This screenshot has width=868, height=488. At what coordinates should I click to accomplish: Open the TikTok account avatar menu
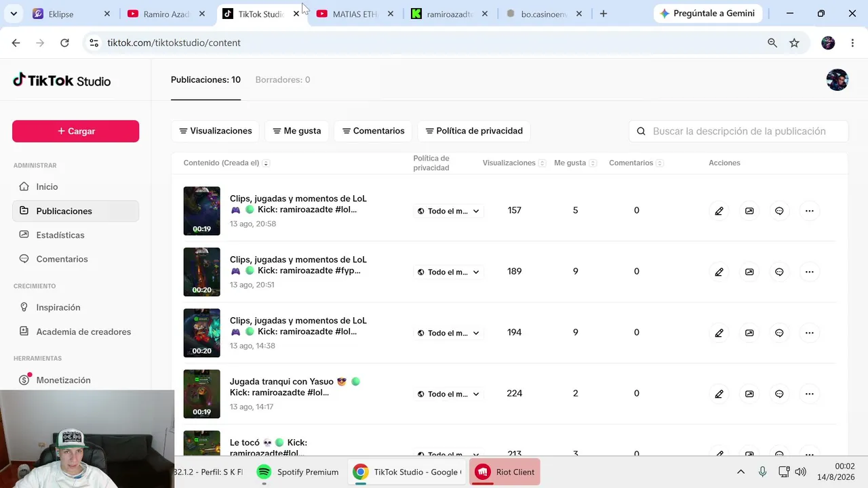(x=837, y=80)
